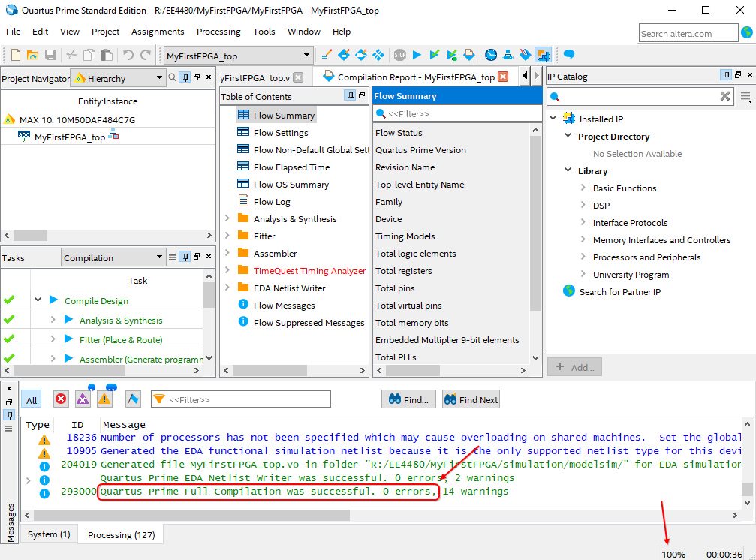The width and height of the screenshot is (756, 560).
Task: Open the MyFirstFPGA_top revision dropdown
Action: click(306, 56)
